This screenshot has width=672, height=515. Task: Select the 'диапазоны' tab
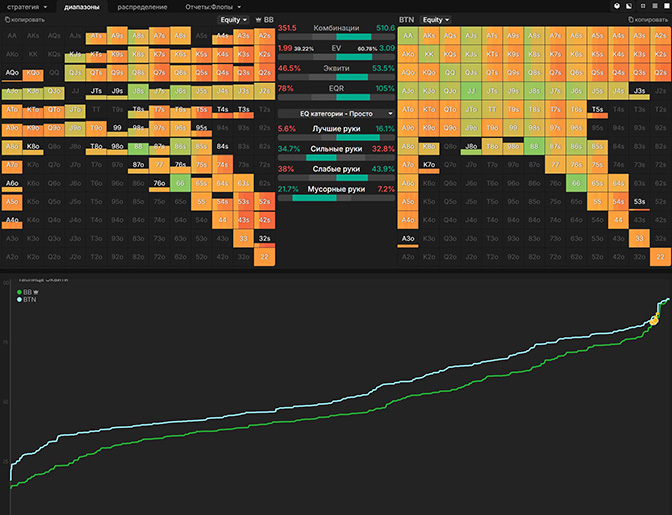pos(81,7)
